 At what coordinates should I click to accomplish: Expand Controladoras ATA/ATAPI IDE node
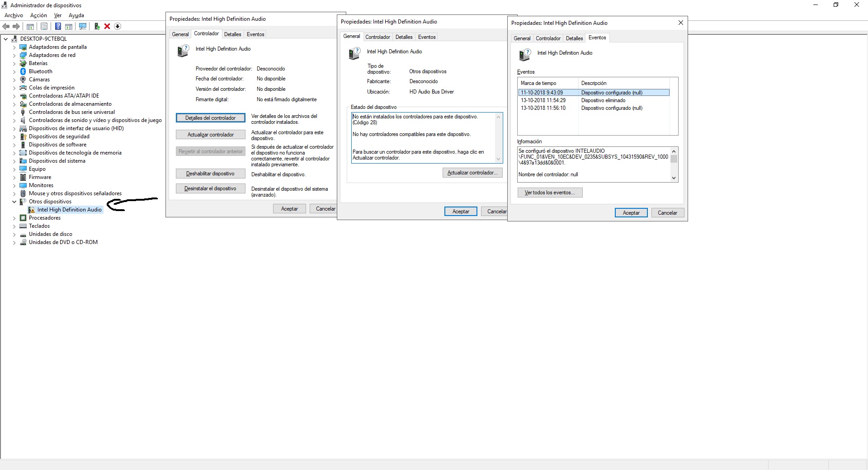[x=14, y=96]
